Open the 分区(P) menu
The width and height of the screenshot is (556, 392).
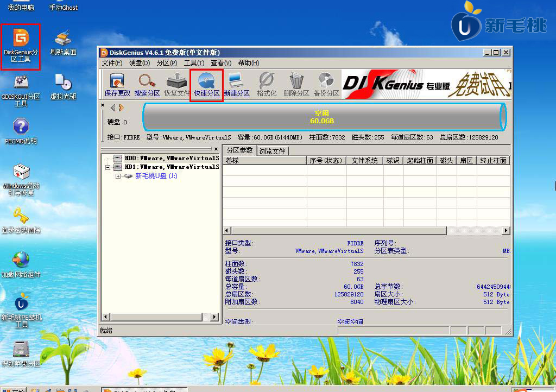(166, 63)
